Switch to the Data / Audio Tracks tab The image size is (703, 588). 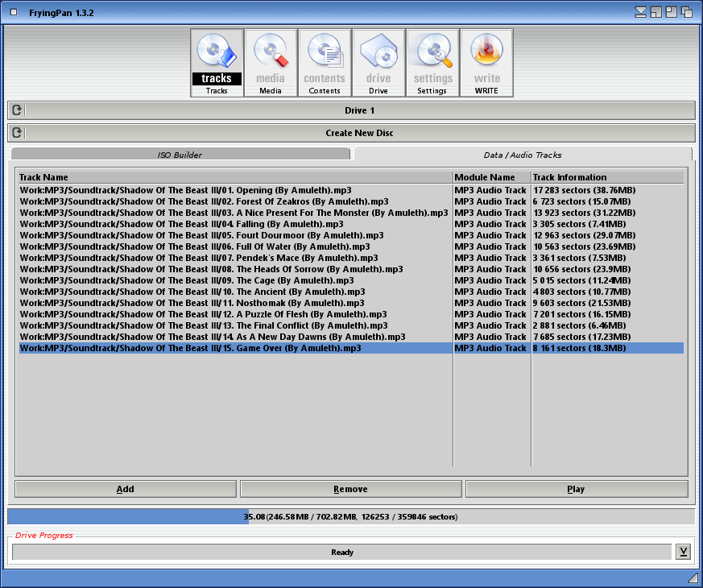[523, 155]
